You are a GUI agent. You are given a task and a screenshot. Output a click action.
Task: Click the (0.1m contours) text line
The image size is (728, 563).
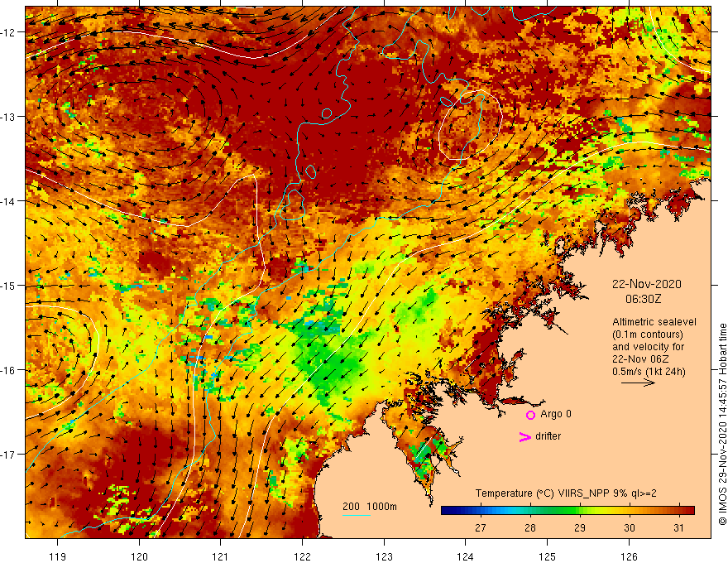648,334
